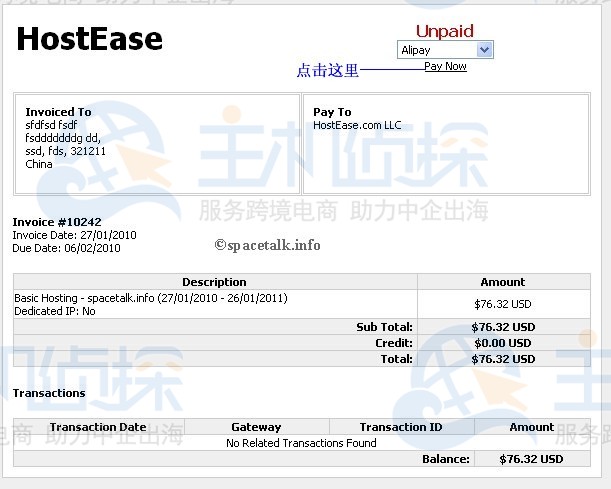Click the Basic Hosting spacetalk.info line item
Viewport: 611px width, 489px height.
click(x=152, y=298)
